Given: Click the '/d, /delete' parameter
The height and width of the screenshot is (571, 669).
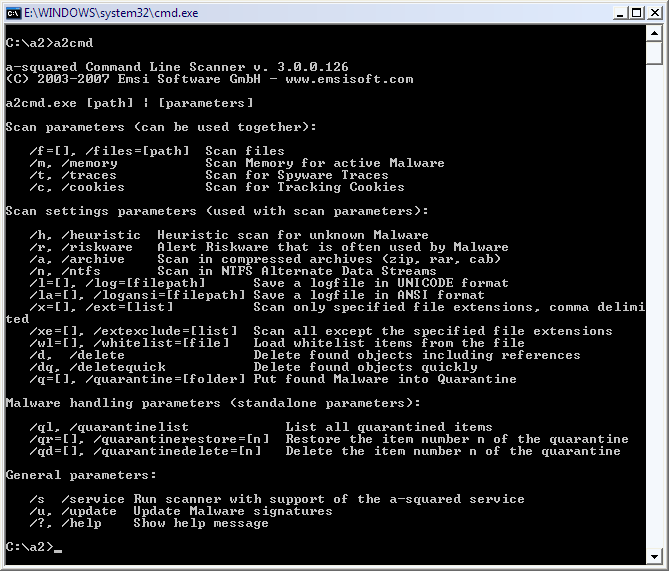Looking at the screenshot, I should (x=77, y=355).
